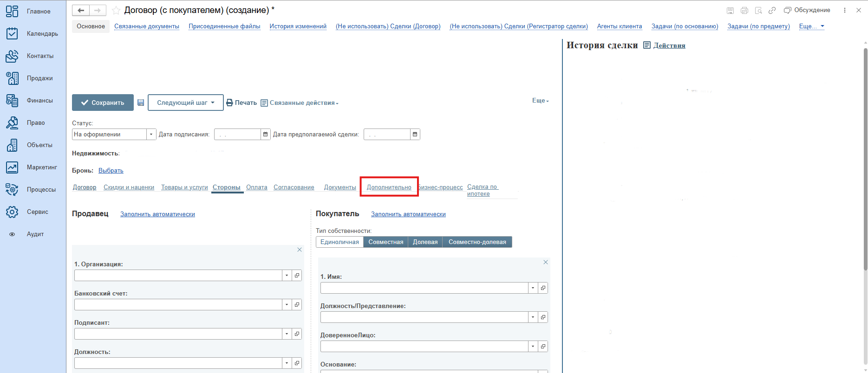Go to Финансы section in sidebar
Image resolution: width=868 pixels, height=373 pixels.
[33, 100]
